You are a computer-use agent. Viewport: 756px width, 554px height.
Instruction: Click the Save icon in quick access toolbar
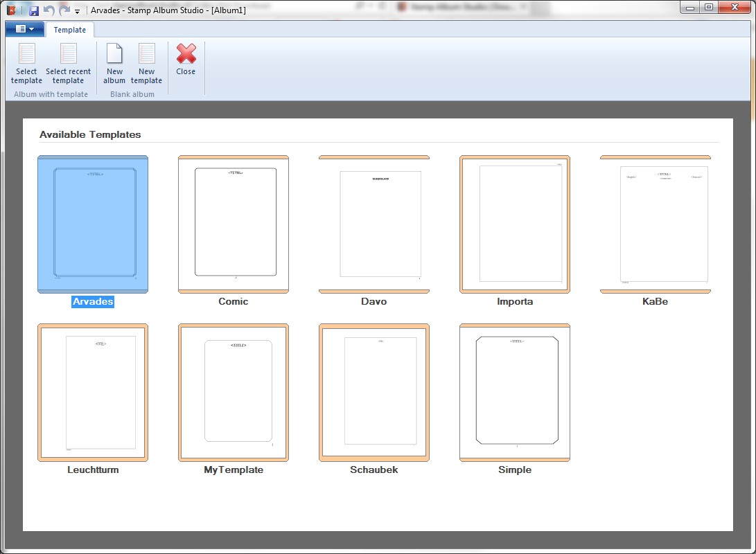coord(34,10)
